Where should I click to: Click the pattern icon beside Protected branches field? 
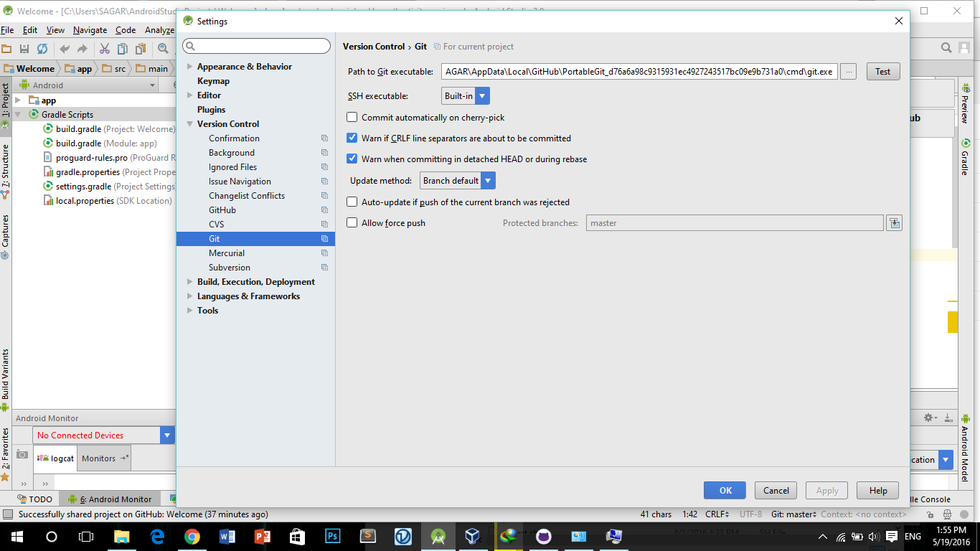[x=894, y=222]
